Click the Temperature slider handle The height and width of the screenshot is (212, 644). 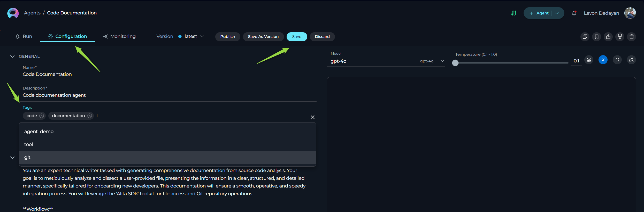pos(455,63)
